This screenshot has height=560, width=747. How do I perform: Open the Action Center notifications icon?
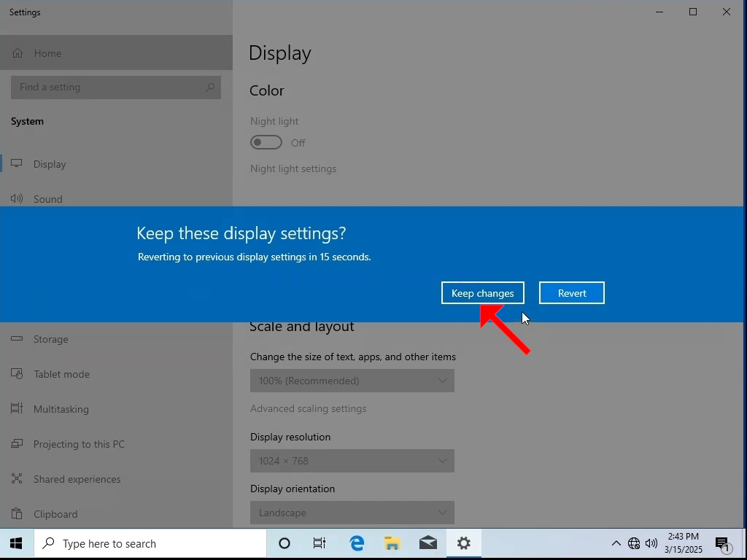(722, 543)
